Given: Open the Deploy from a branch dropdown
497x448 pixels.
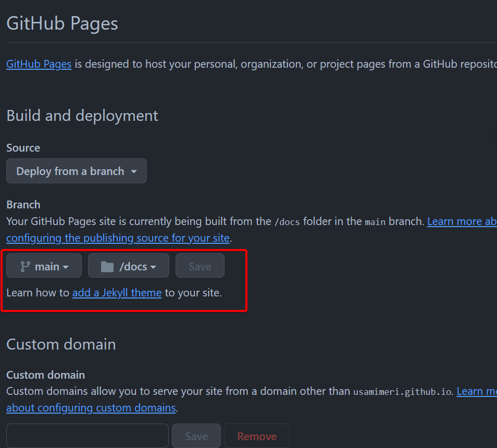Looking at the screenshot, I should 77,171.
